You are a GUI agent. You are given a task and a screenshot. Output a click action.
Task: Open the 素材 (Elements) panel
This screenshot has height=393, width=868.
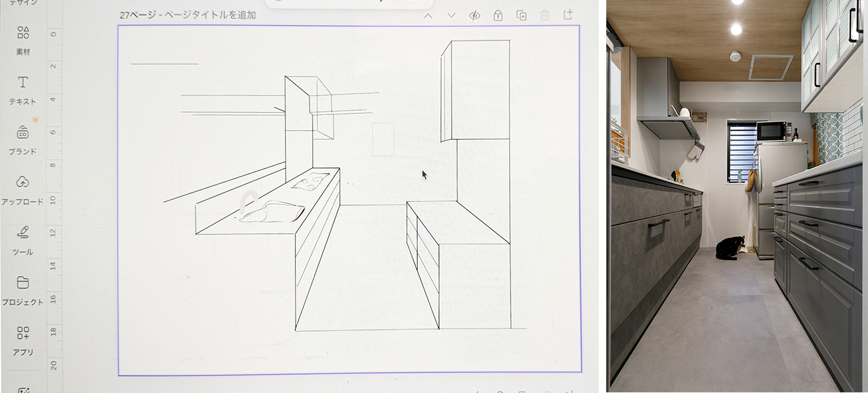click(23, 39)
